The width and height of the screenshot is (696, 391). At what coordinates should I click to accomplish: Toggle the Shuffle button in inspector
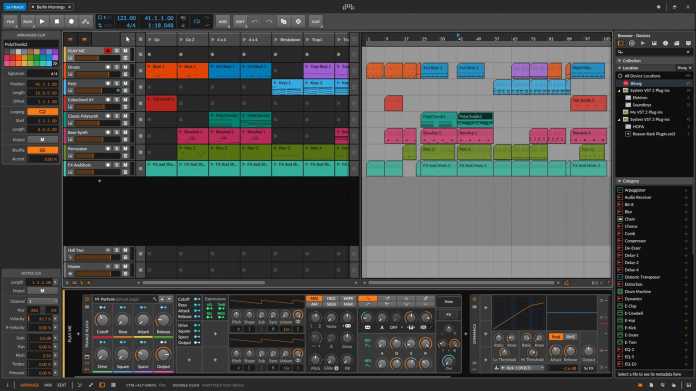coord(43,150)
